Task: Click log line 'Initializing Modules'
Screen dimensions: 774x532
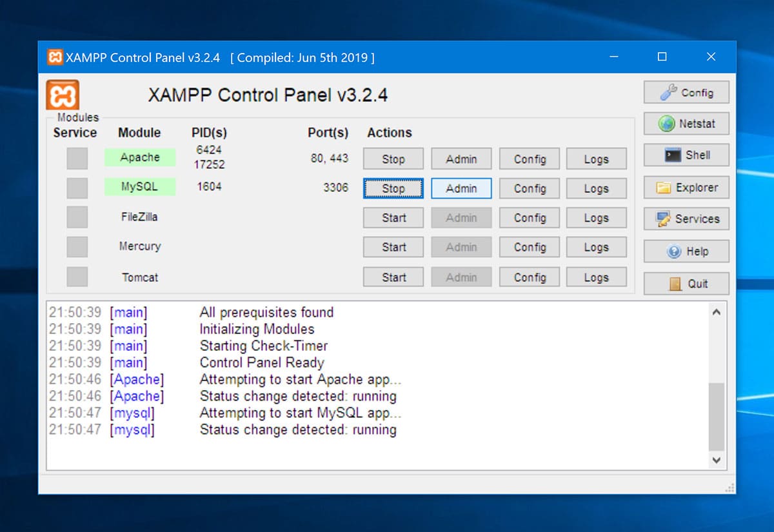Action: coord(257,330)
